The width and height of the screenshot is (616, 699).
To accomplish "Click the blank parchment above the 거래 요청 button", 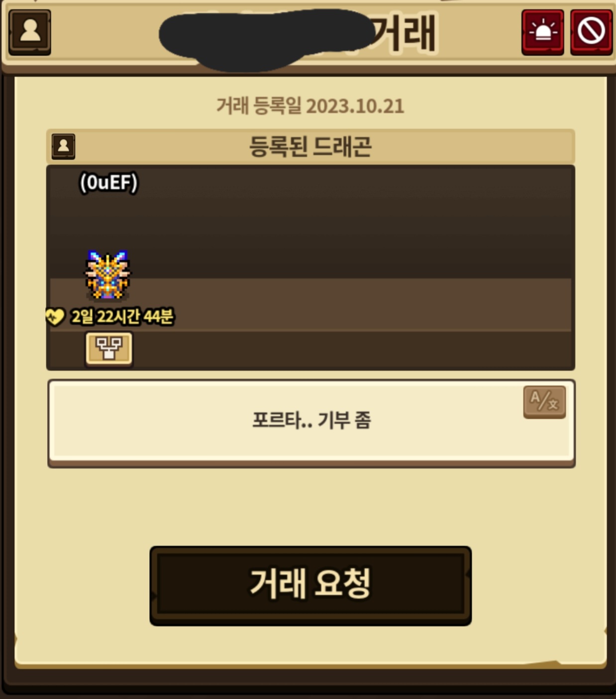I will (310, 505).
